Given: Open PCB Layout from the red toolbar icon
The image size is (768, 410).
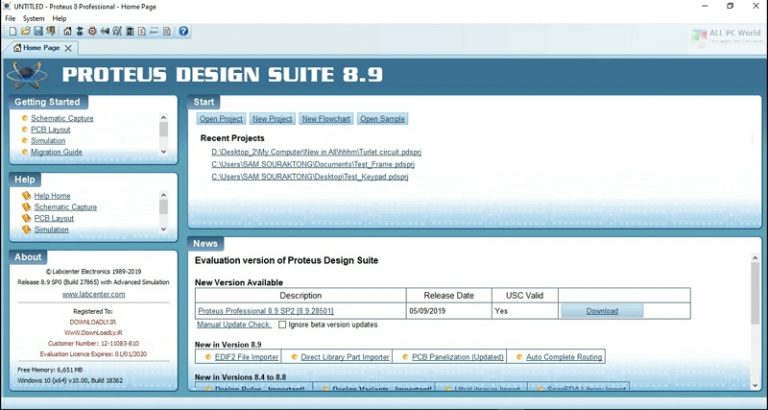Looking at the screenshot, I should click(x=92, y=31).
